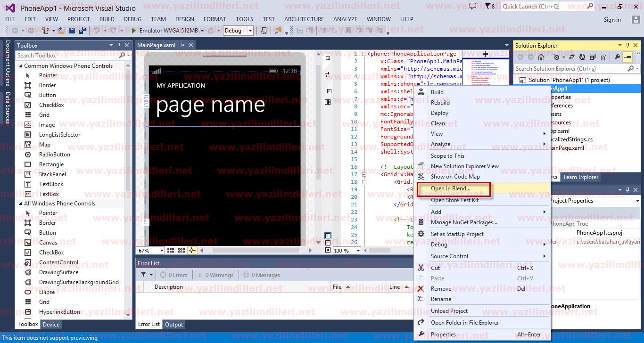Click the Pending Changes Filter clock icon

(x=557, y=57)
